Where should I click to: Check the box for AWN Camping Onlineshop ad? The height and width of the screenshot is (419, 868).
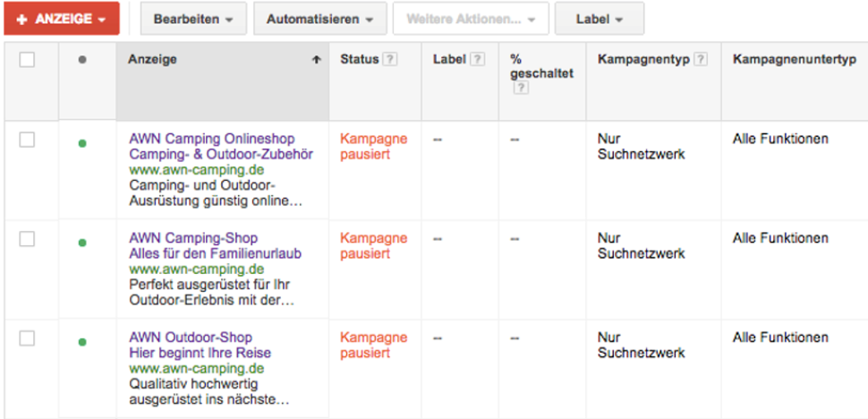coord(27,140)
